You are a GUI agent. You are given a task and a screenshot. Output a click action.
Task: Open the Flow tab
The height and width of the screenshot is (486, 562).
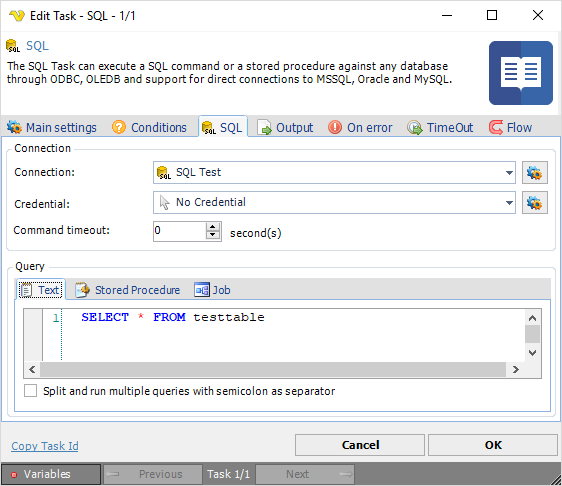pos(510,127)
